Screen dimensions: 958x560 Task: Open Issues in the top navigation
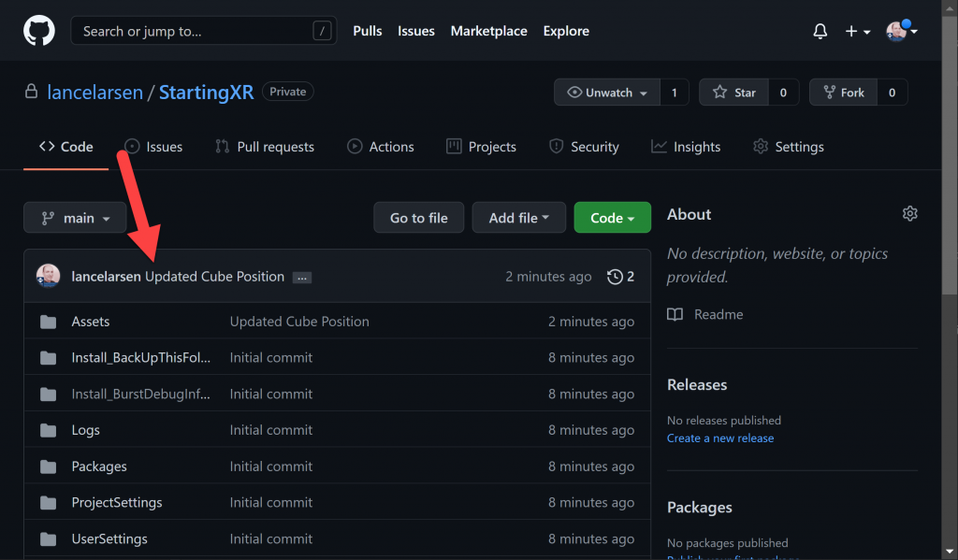pyautogui.click(x=416, y=31)
